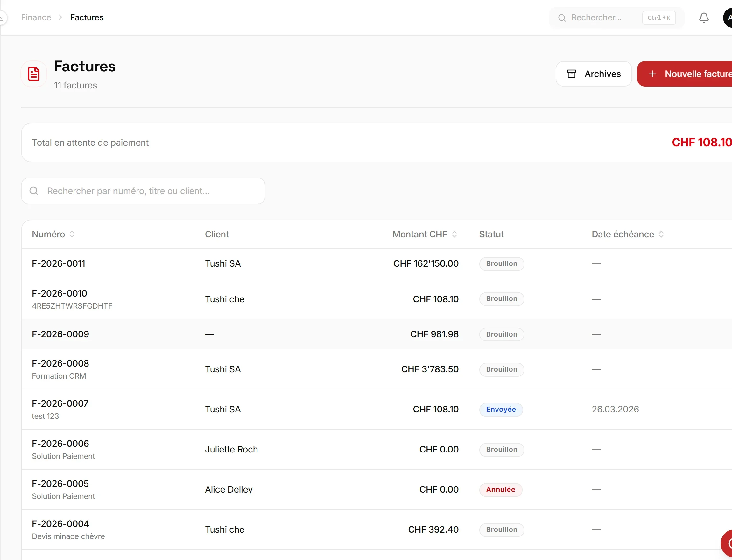The width and height of the screenshot is (732, 560).
Task: Click Brouillon badge on F-2026-0008 row
Action: [501, 369]
